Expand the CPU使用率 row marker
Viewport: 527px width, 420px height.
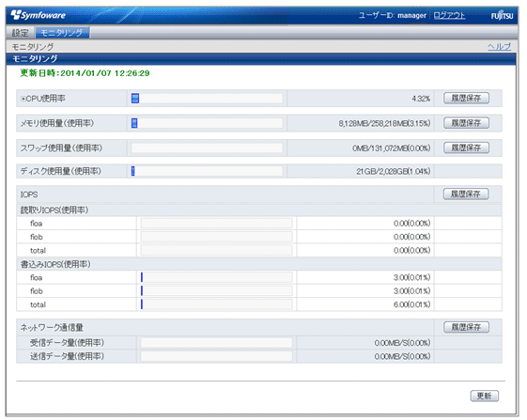coord(23,99)
